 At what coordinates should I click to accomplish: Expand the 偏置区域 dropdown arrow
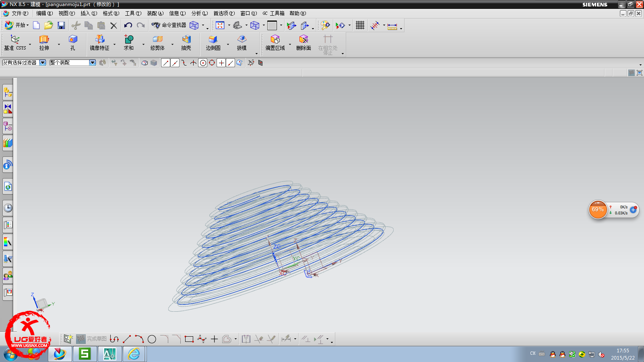(x=290, y=44)
